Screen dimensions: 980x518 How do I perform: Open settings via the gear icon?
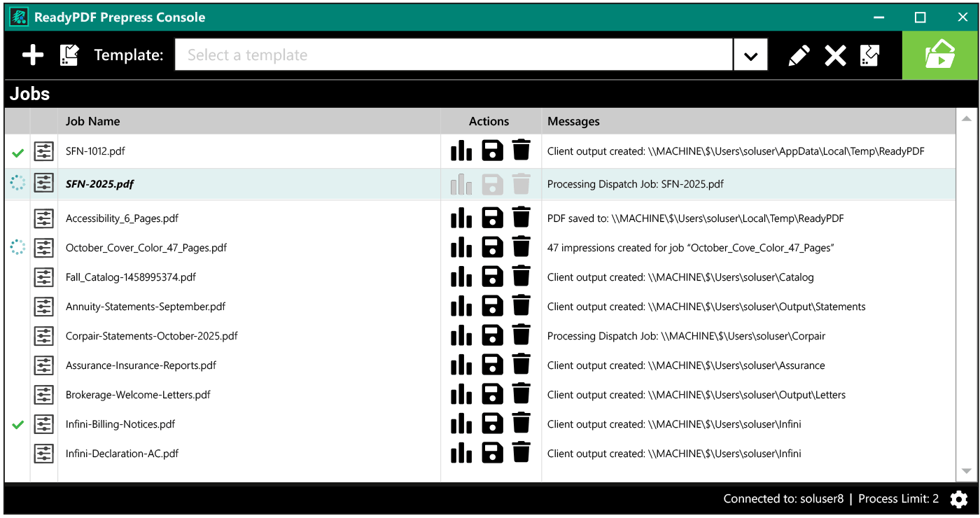pos(958,499)
